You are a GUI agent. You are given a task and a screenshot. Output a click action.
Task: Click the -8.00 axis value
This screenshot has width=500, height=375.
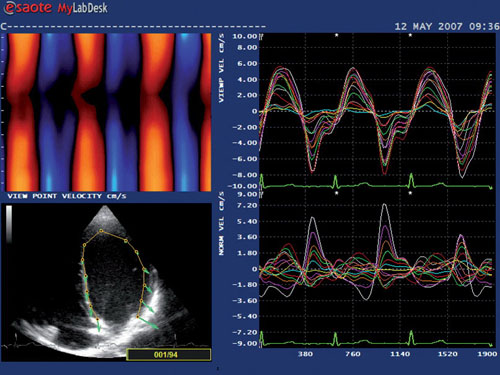point(245,175)
